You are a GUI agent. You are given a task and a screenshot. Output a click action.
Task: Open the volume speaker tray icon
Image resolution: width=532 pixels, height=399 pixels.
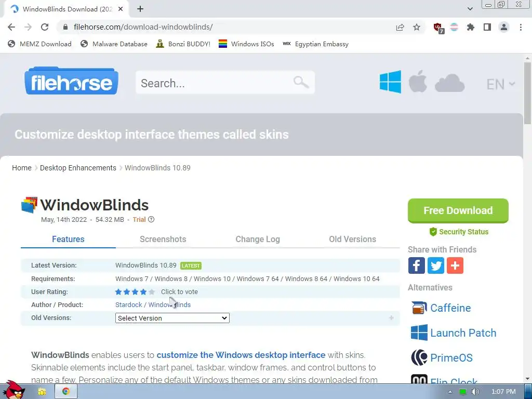pos(475,392)
